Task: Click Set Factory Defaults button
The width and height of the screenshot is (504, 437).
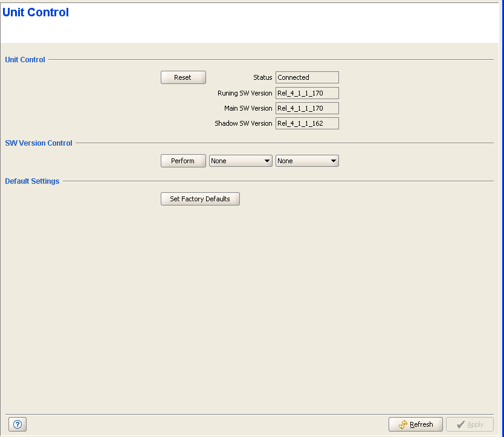Action: pyautogui.click(x=200, y=199)
